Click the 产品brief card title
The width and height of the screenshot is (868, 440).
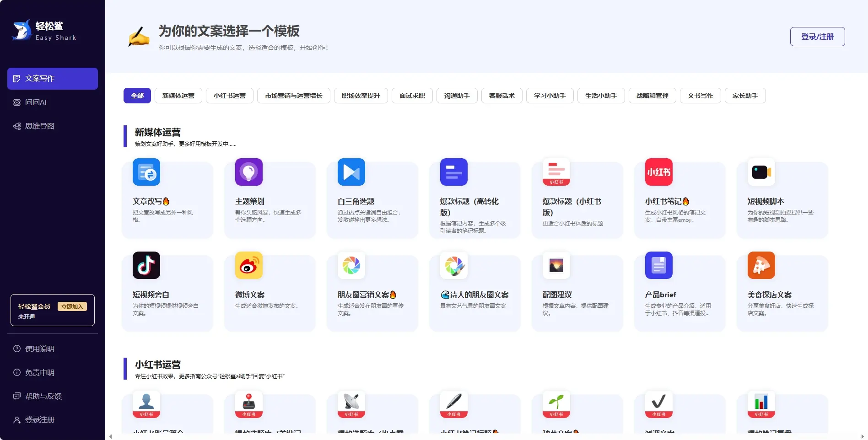coord(661,295)
